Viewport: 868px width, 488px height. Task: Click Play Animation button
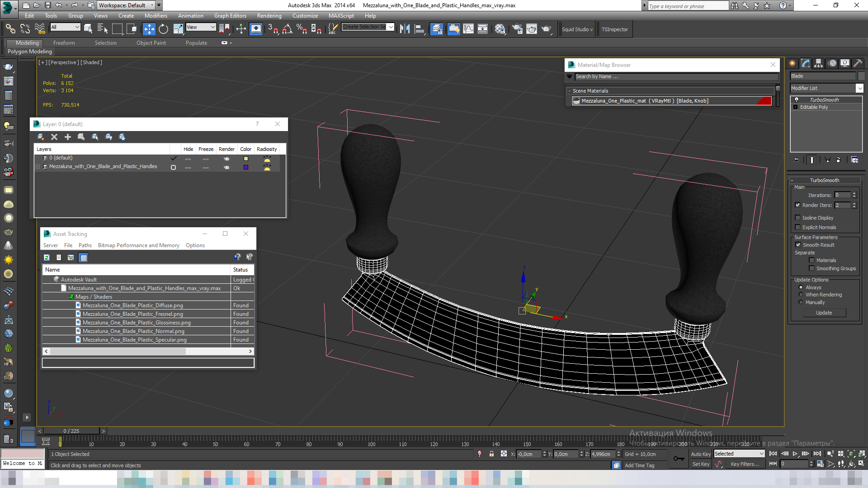[795, 454]
